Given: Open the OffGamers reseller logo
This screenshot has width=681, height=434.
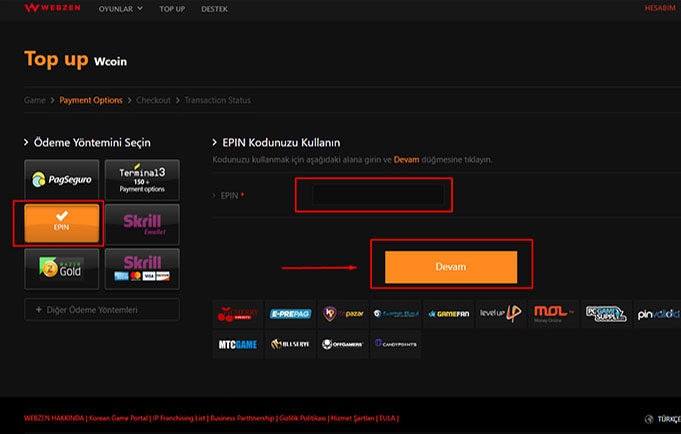Looking at the screenshot, I should coord(343,345).
